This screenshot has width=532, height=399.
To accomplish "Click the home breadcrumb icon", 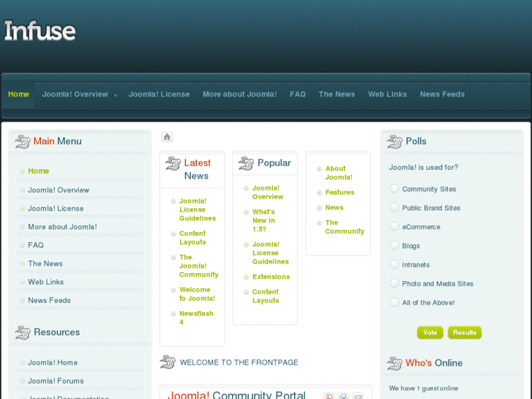I will (167, 137).
